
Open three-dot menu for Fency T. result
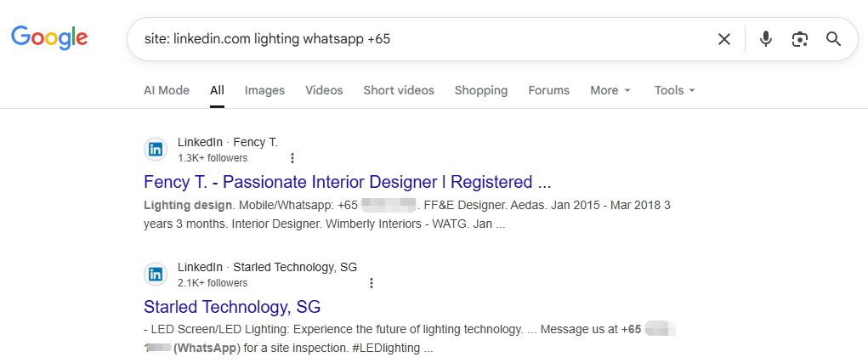pos(292,158)
